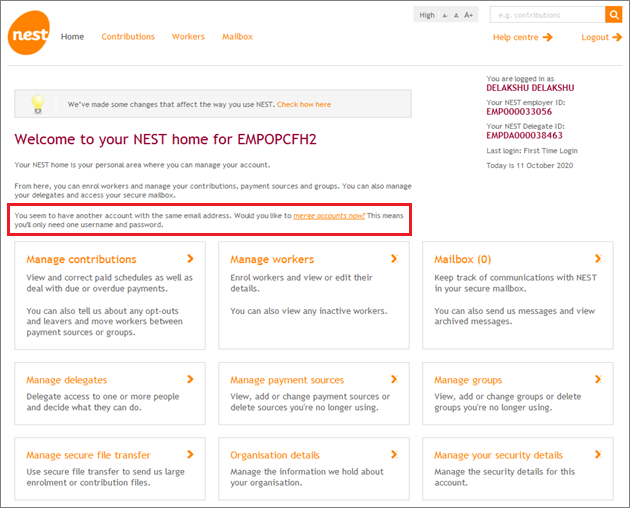
Task: Log out via the Logout link
Action: tap(595, 37)
